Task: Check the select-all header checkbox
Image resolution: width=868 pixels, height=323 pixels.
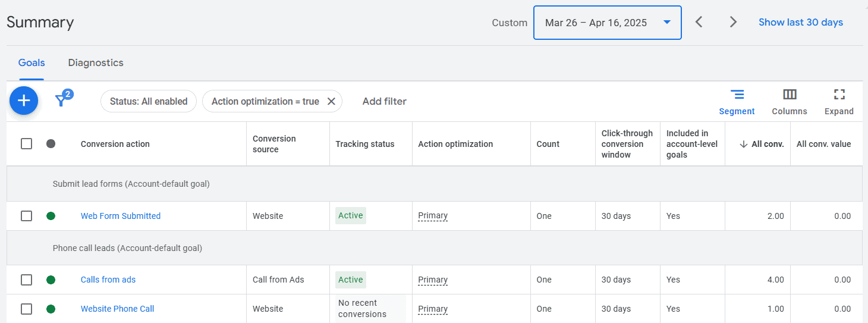Action: (26, 143)
